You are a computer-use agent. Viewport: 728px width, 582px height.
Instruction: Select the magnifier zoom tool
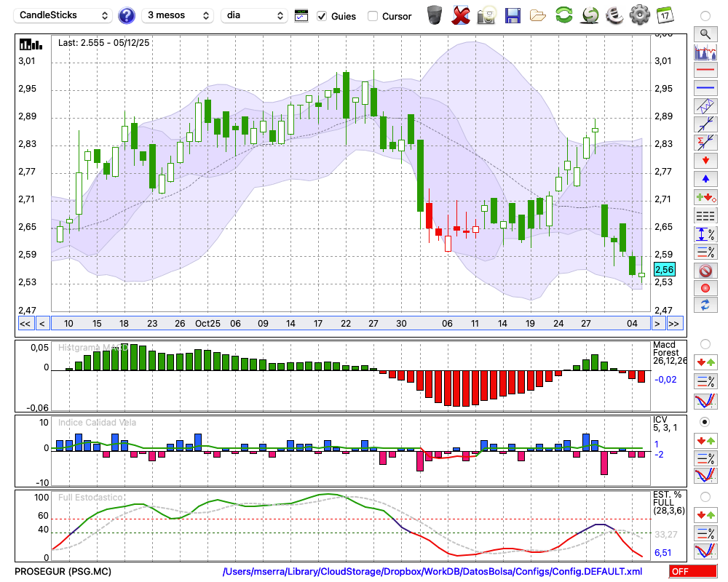705,34
